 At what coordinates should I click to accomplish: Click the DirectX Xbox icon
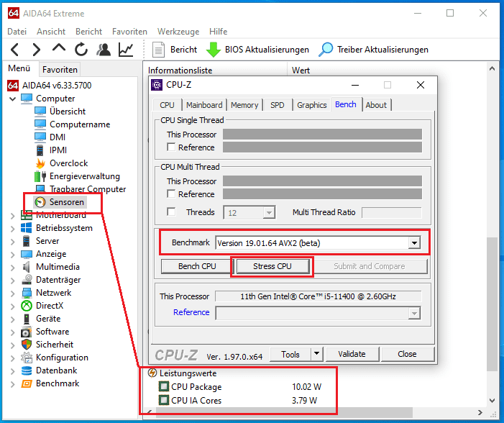pyautogui.click(x=27, y=306)
